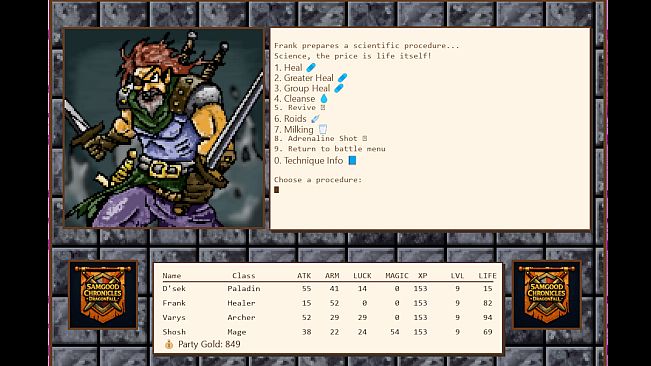This screenshot has height=366, width=651.
Task: Click Shosh's MAGIC value 54
Action: coord(395,332)
